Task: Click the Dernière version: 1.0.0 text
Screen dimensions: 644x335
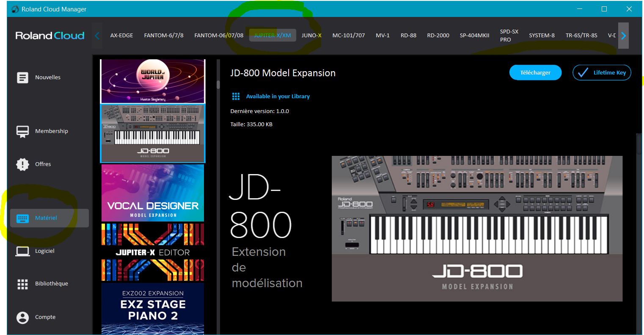Action: (x=259, y=111)
